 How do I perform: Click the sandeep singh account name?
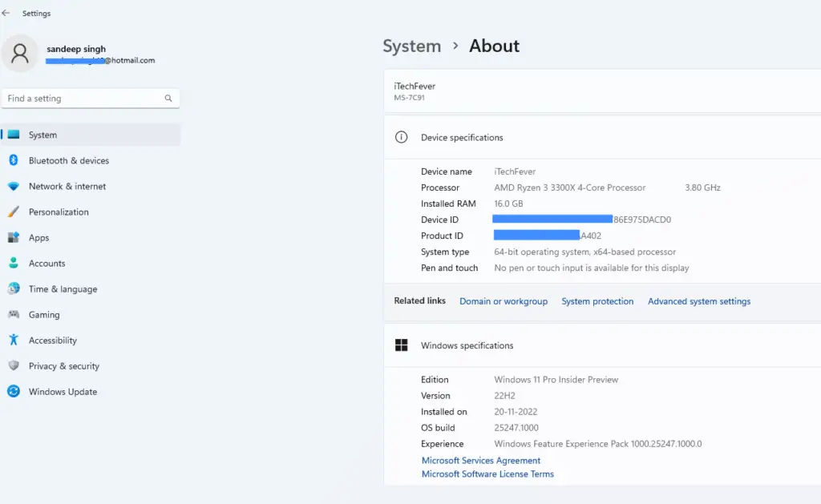point(76,49)
